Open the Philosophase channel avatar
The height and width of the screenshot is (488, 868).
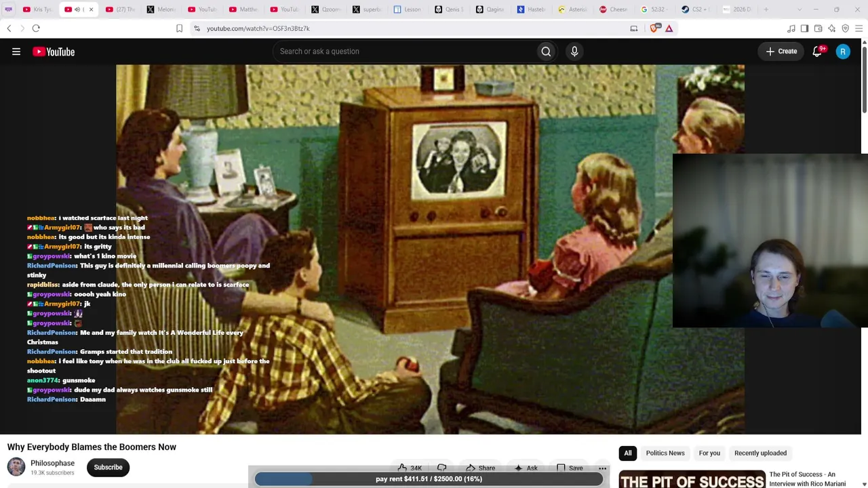tap(16, 467)
